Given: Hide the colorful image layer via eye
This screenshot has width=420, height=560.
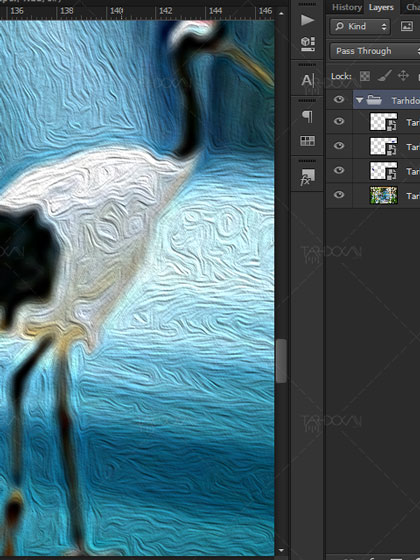Looking at the screenshot, I should click(339, 195).
